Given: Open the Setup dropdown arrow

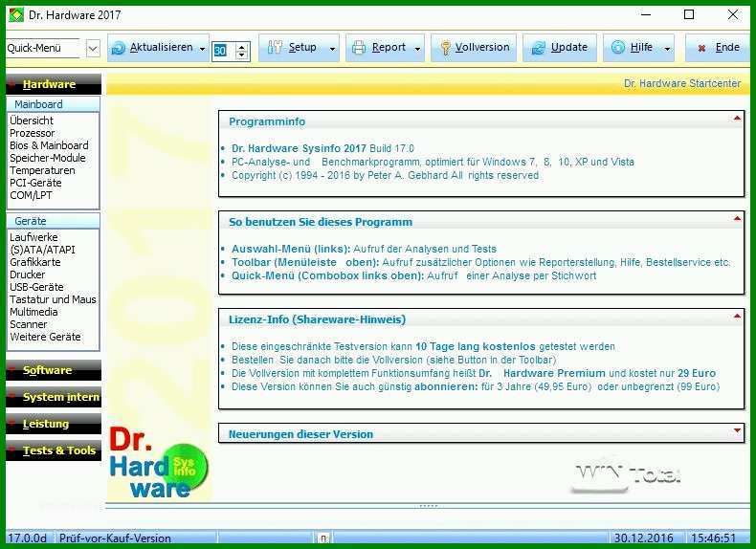Looking at the screenshot, I should 332,49.
